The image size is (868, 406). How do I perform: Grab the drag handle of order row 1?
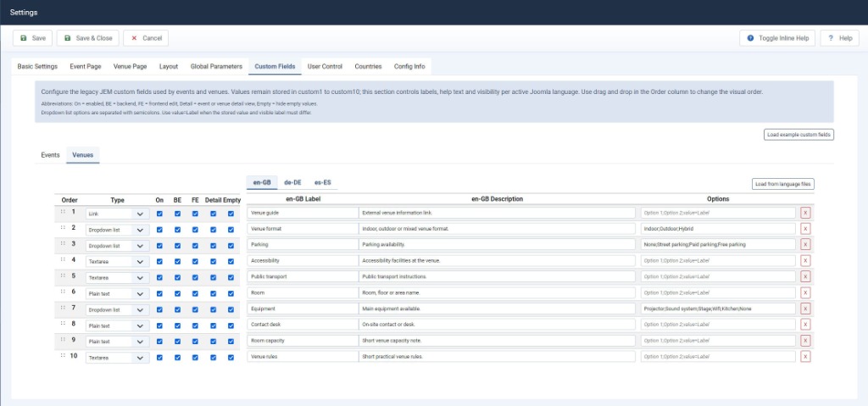coord(63,212)
